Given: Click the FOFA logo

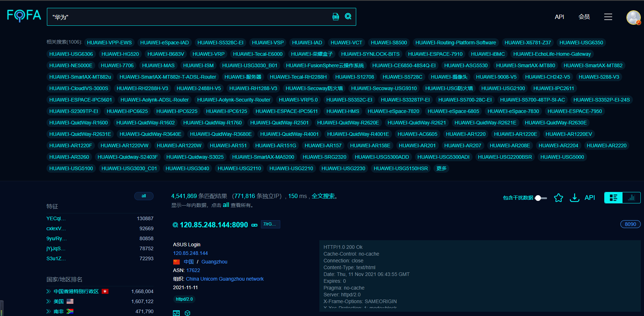Looking at the screenshot, I should (24, 16).
